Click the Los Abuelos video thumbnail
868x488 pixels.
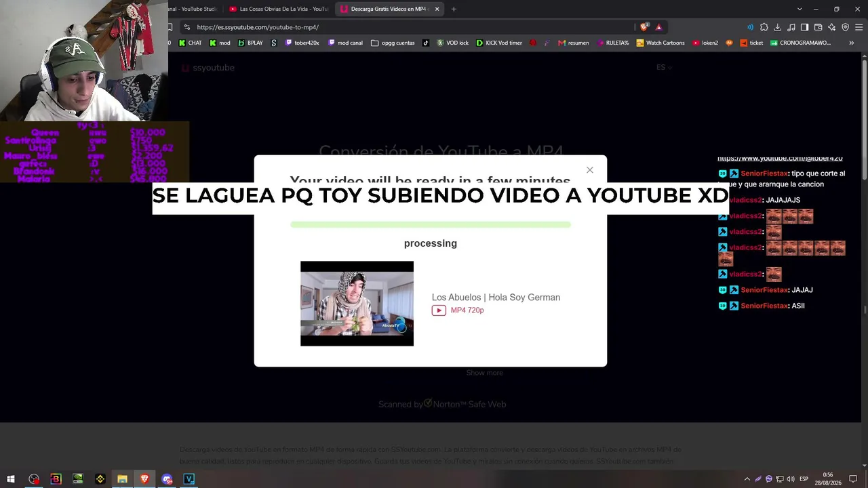point(357,304)
